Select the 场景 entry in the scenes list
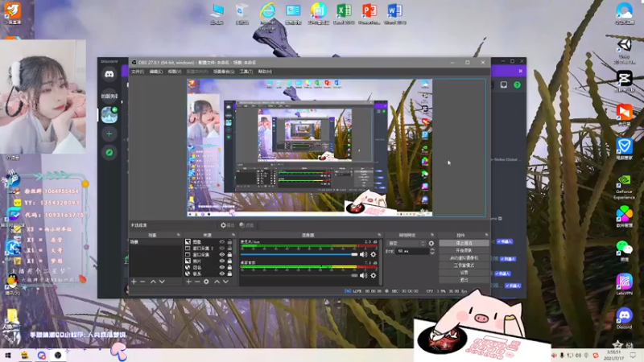Screen dimensions: 644x362 click(155, 242)
